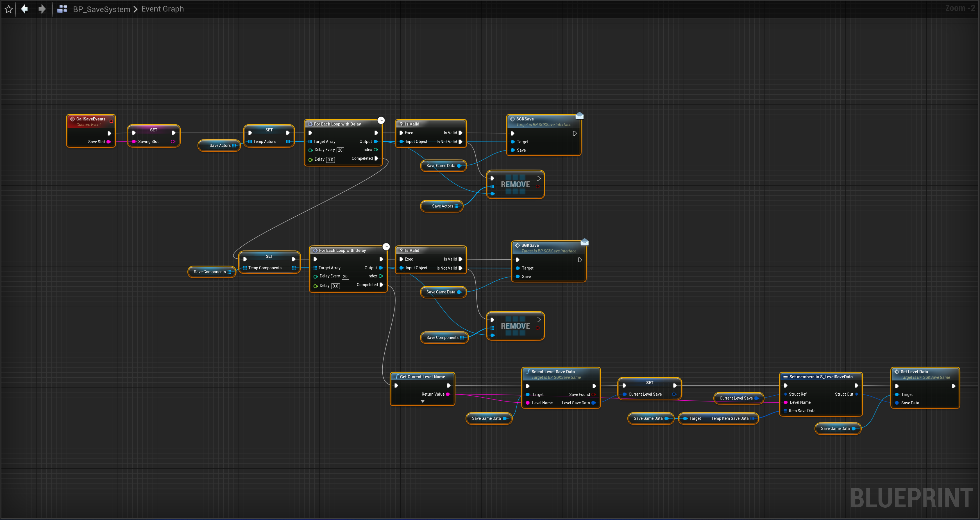980x520 pixels.
Task: Click the function icon on Get Current Level Name
Action: pos(396,377)
